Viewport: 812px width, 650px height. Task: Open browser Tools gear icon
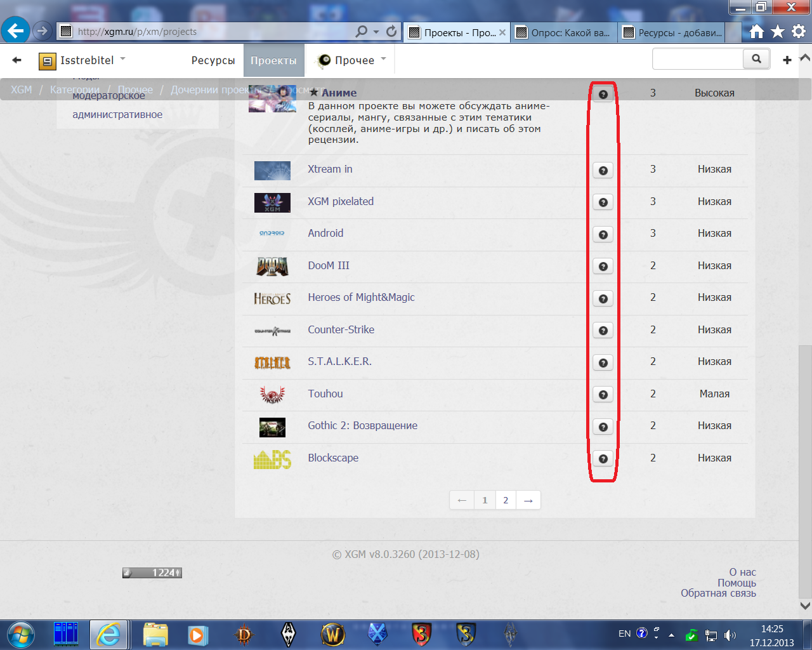[799, 31]
